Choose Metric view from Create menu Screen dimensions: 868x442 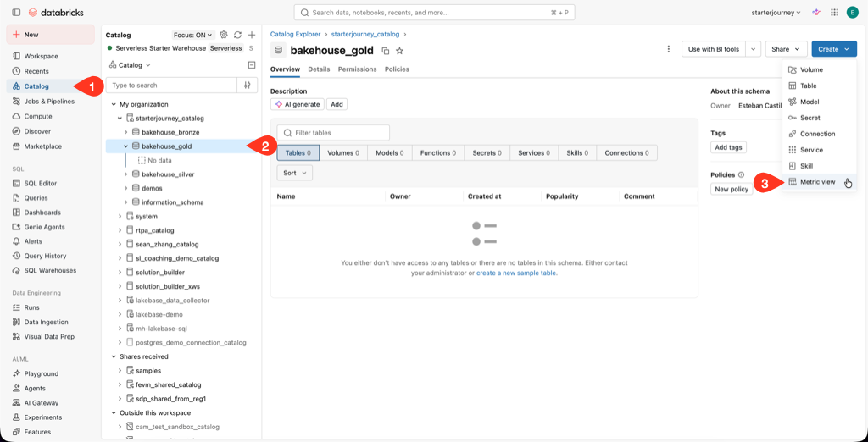820,182
